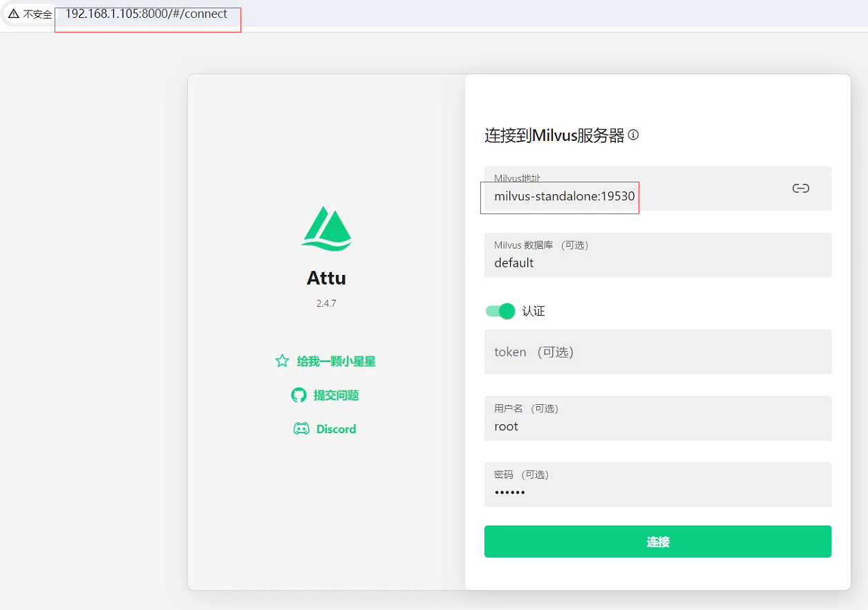Click the Milvus 数据库 field showing default
The width and height of the screenshot is (868, 610).
point(658,255)
